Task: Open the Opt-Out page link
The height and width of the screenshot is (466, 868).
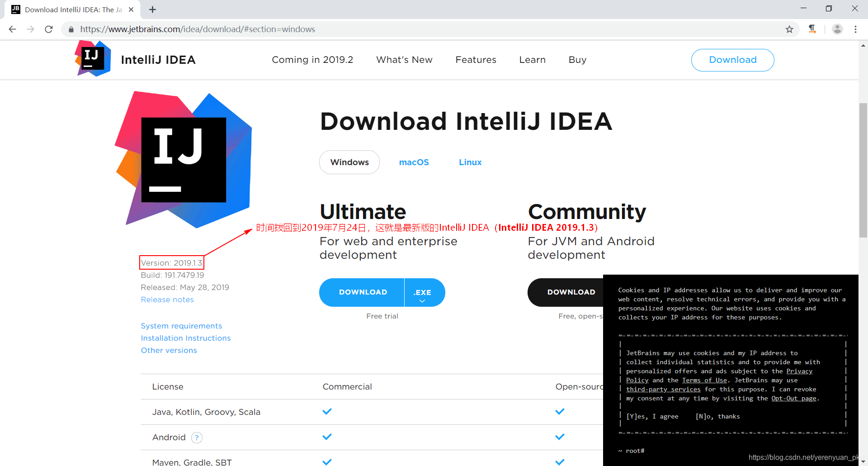Action: (794, 399)
